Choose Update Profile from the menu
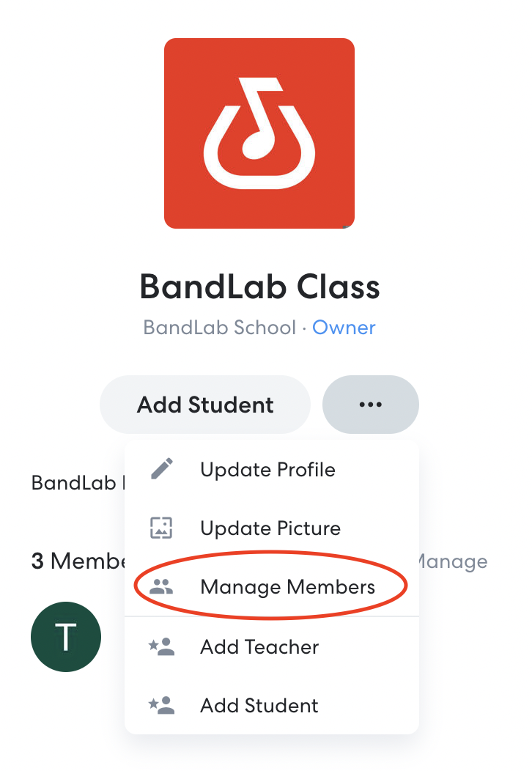532x771 pixels. tap(271, 469)
